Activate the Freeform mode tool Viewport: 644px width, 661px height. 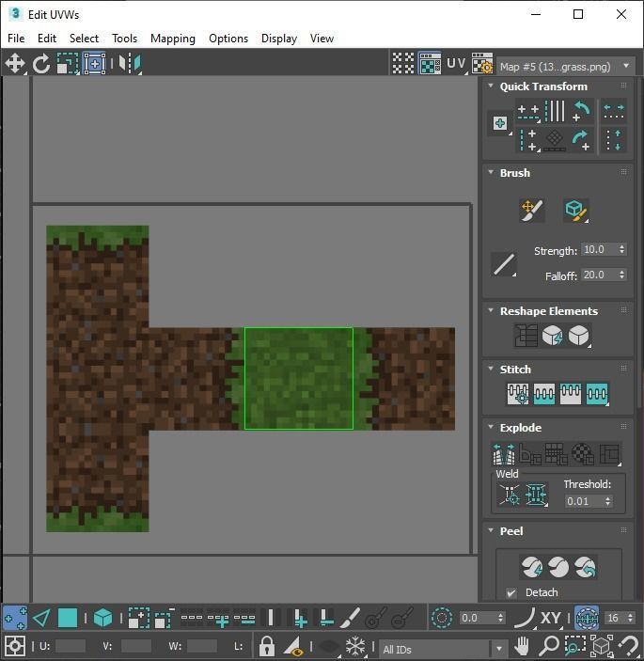click(x=94, y=64)
